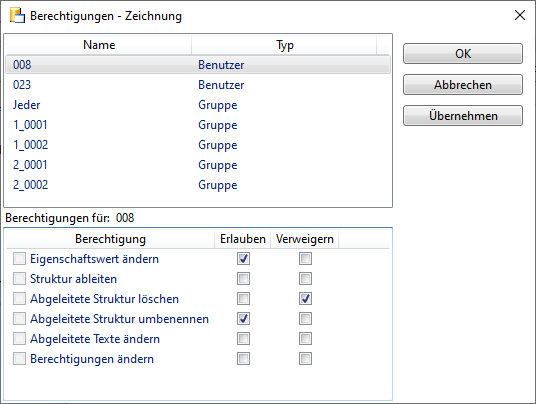Select group 1_0002 in the list

(198, 145)
